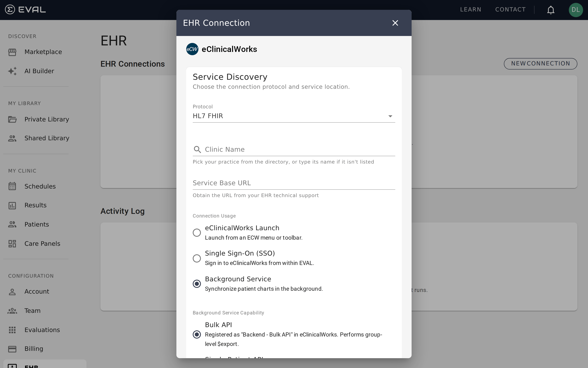Click the Patients people icon
Screen dimensions: 588x368
pos(12,224)
